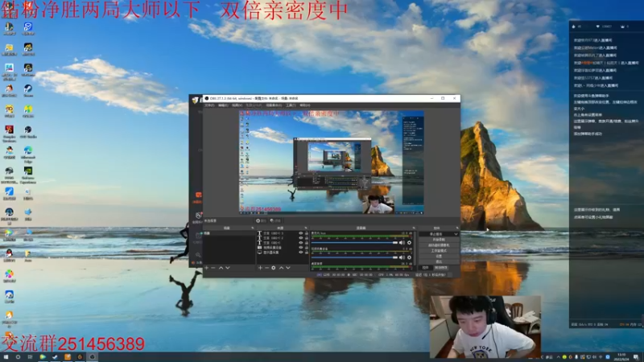This screenshot has height=362, width=644.
Task: Open the 编辑 Edit menu in OBS
Action: pos(223,105)
